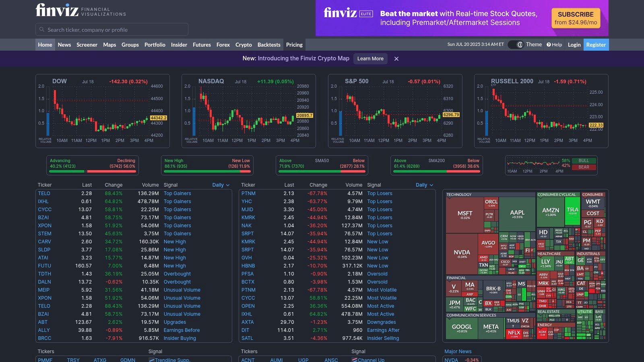Click the MSFT tile in the heatmap
Screen dimensions: 644x362
coord(465,215)
